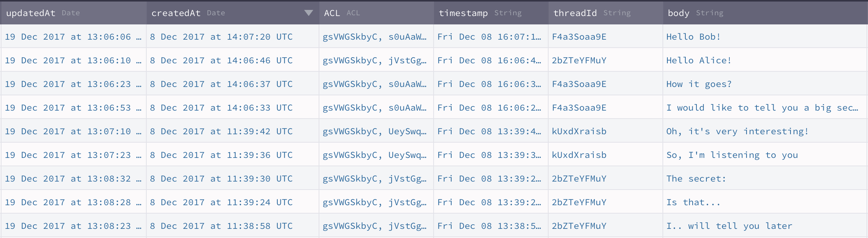868x238 pixels.
Task: Click the 'Is that...' body cell
Action: (x=765, y=202)
